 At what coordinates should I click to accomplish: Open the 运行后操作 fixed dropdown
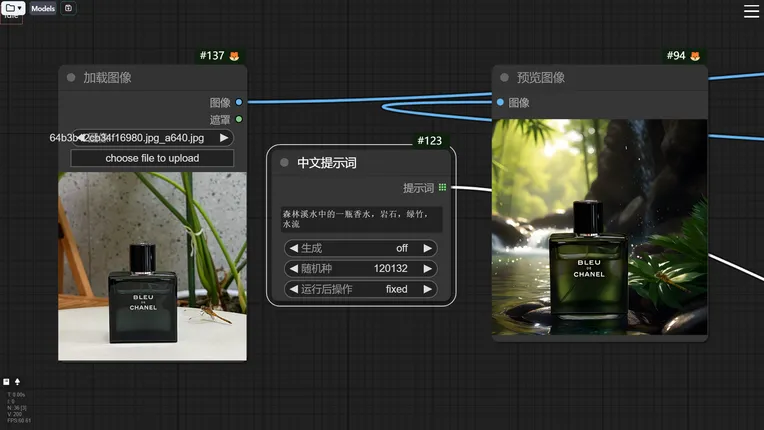[361, 289]
